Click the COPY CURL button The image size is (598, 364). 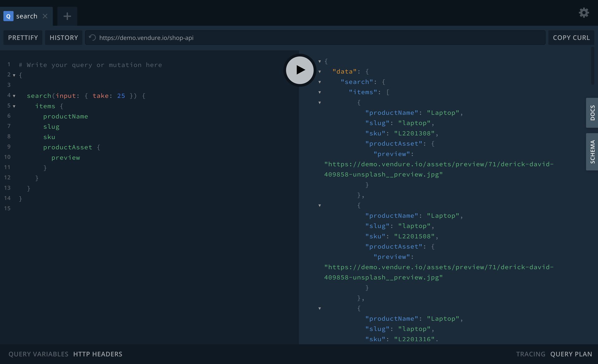click(x=572, y=37)
